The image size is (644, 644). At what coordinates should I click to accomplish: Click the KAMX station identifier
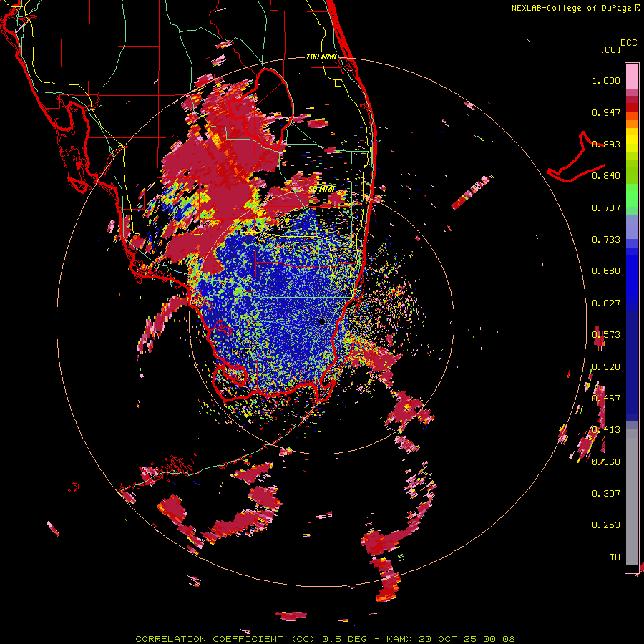click(x=401, y=639)
